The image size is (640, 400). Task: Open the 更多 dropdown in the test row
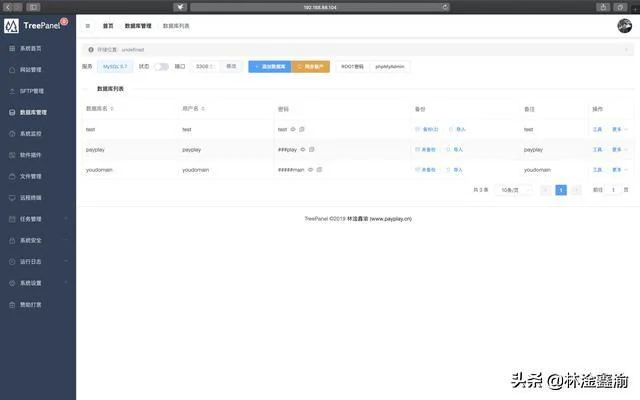[620, 129]
